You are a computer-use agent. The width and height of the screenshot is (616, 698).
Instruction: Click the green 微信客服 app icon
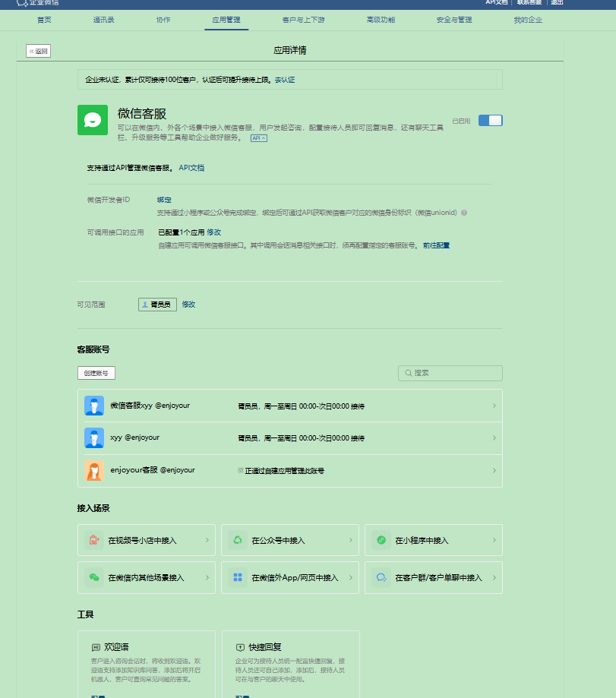(x=93, y=120)
